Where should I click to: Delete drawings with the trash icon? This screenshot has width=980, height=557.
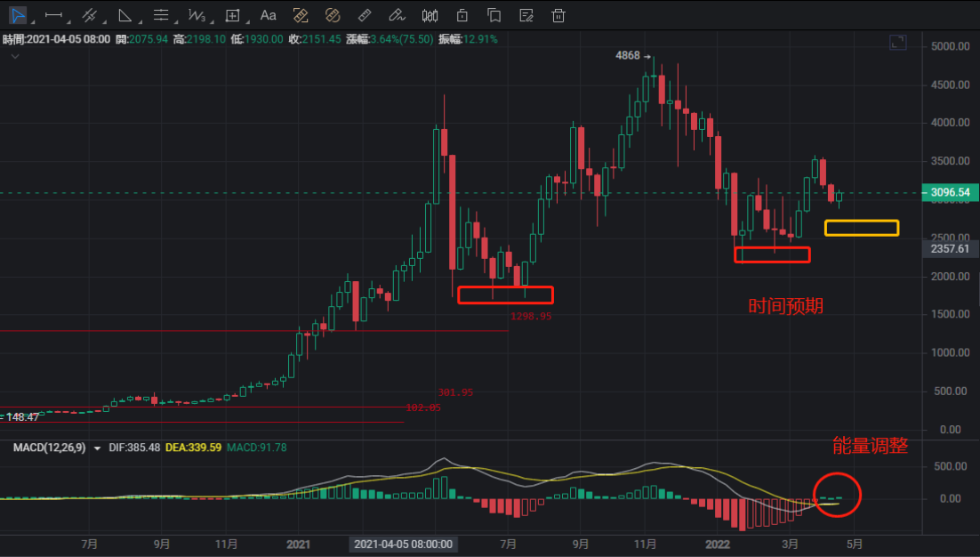[558, 15]
